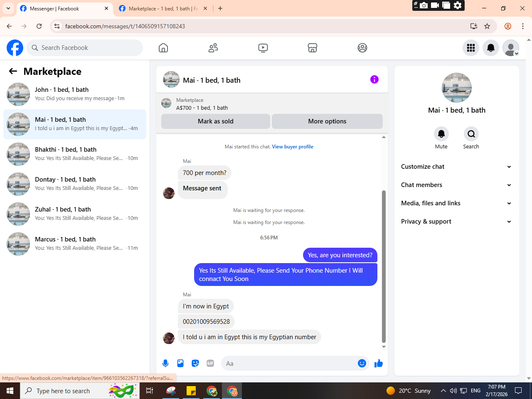Screen dimensions: 532x399
Task: Open the Sticky Notes taskbar app
Action: [x=191, y=391]
